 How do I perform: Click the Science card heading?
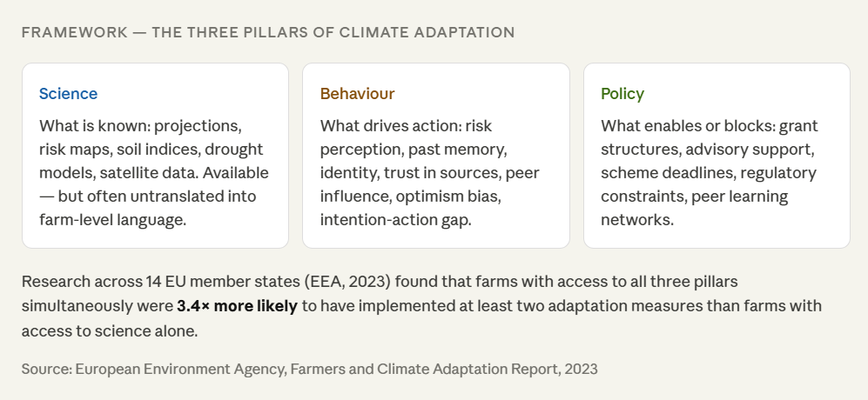68,94
